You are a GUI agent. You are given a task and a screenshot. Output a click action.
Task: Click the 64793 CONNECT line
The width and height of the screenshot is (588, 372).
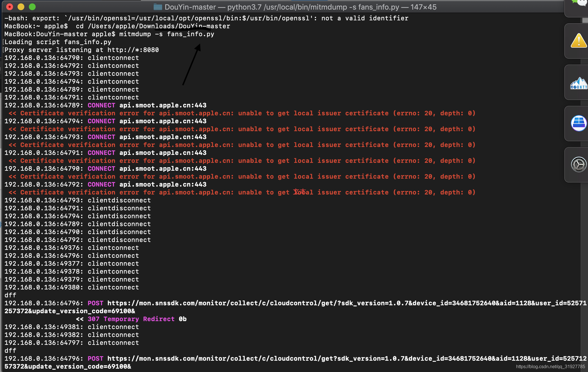tap(105, 137)
